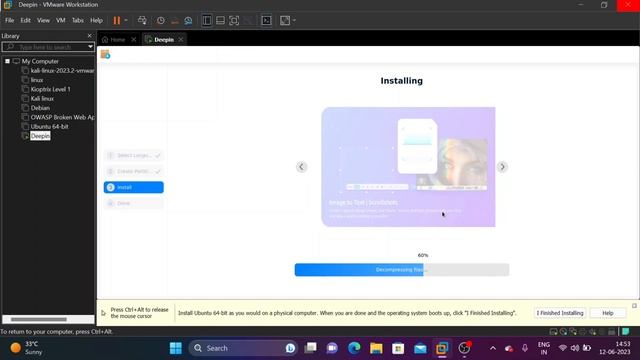Click the hard disk status bar icon
Image resolution: width=640 pixels, height=360 pixels.
pos(553,331)
